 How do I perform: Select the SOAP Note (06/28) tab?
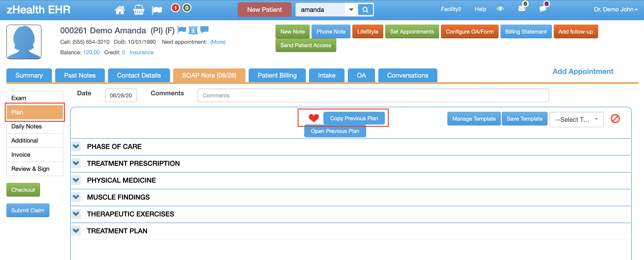[x=209, y=75]
